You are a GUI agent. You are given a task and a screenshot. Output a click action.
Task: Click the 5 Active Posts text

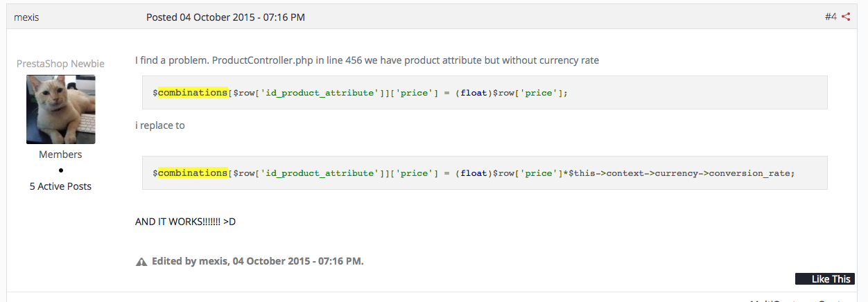coord(61,186)
